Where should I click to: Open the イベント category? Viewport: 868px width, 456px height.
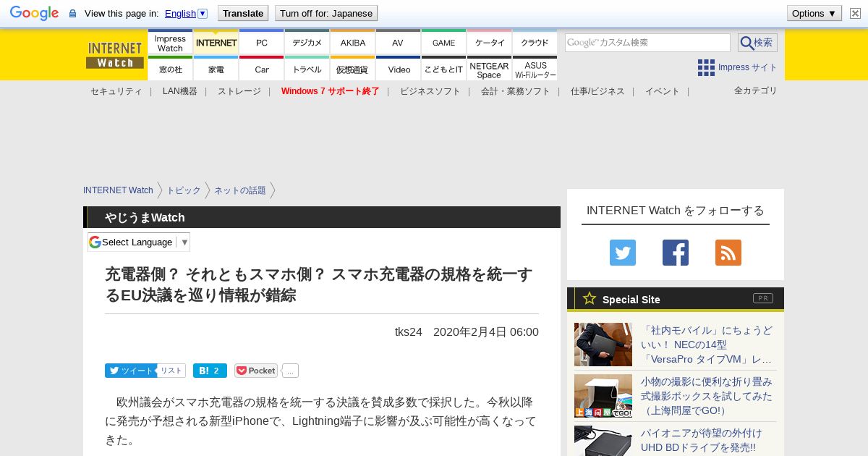click(662, 91)
